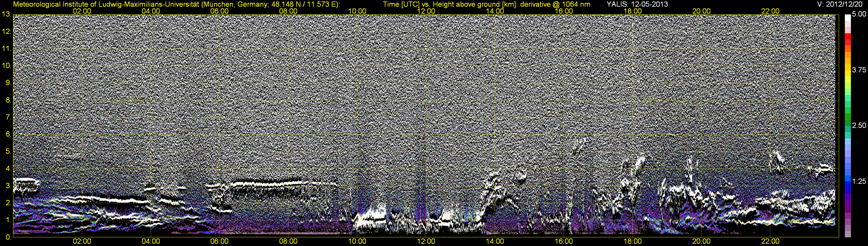Click the 2 km height axis label
The image size is (868, 246).
pos(8,203)
